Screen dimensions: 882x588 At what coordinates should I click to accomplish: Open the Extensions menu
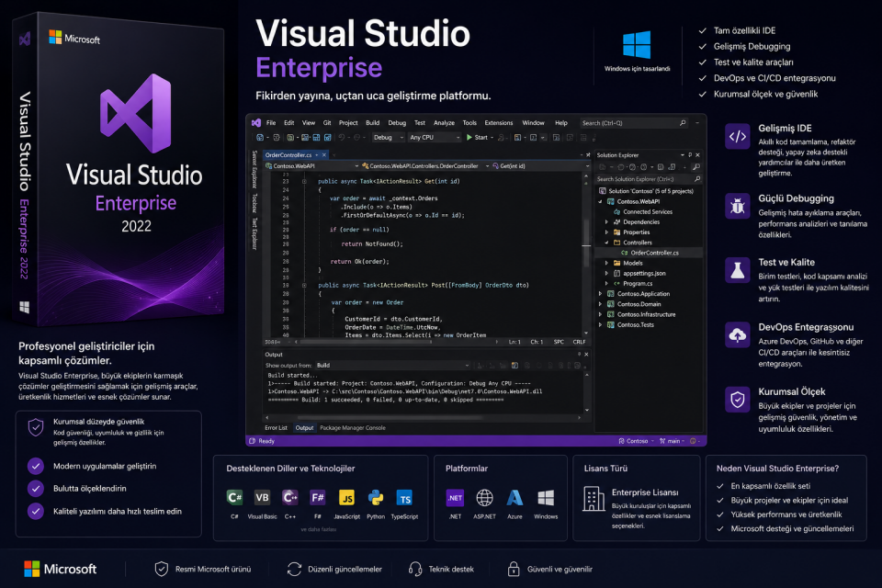click(498, 123)
